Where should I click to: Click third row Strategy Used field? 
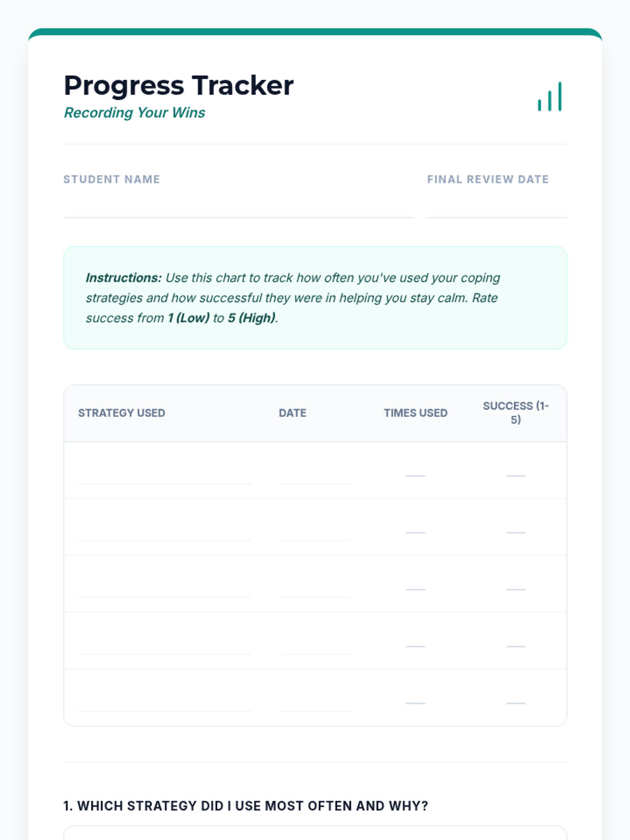164,587
